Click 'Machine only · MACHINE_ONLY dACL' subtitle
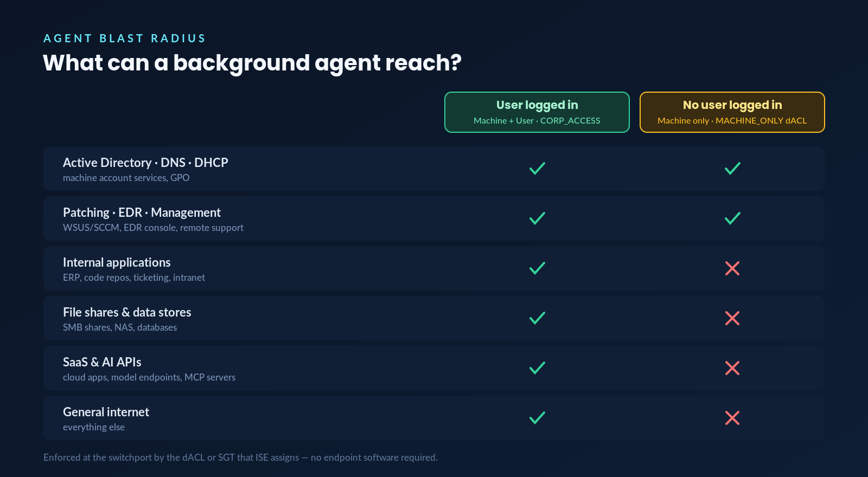868x477 pixels. (732, 121)
